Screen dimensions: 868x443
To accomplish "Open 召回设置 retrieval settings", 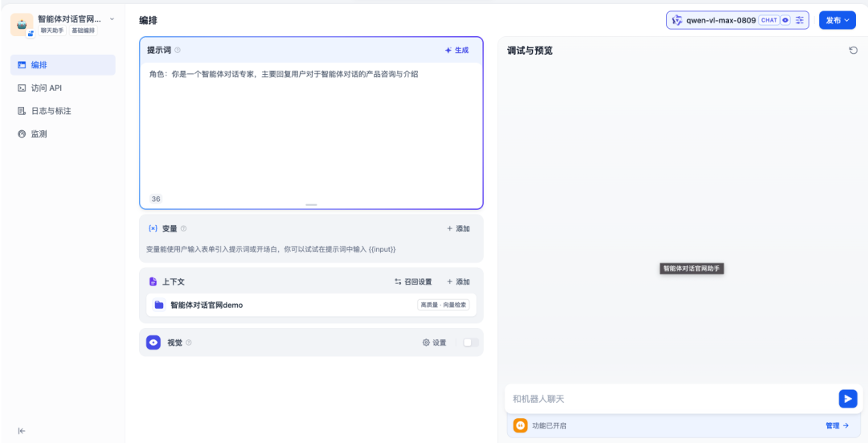I will point(413,282).
